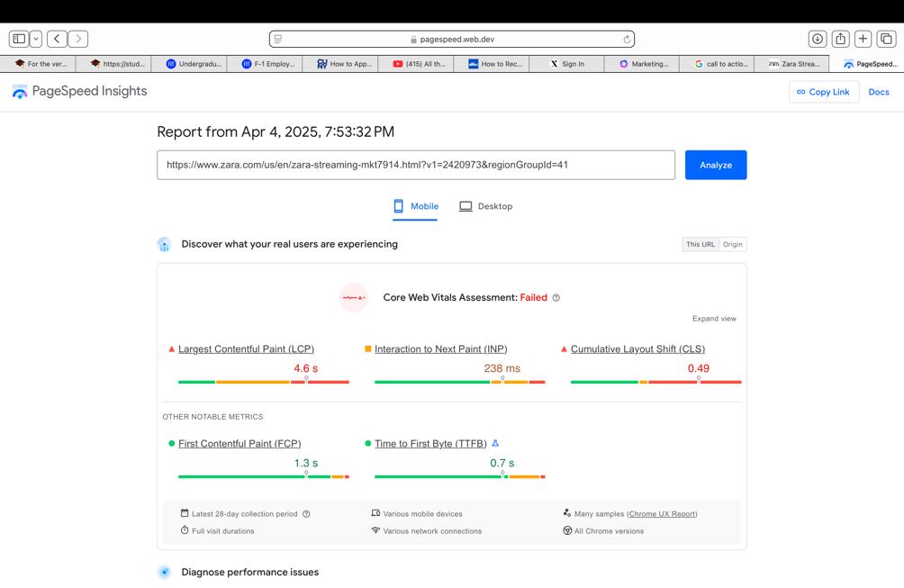Click the experimental flask icon beside TTFB

tap(495, 443)
